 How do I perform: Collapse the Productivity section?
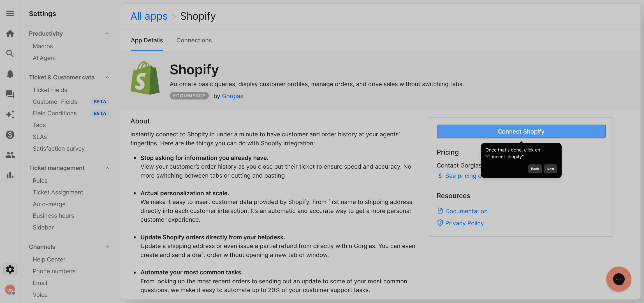107,34
